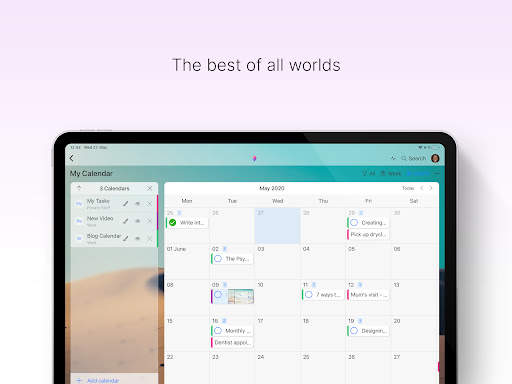The image size is (512, 384).
Task: Go to the previous month
Action: [422, 188]
